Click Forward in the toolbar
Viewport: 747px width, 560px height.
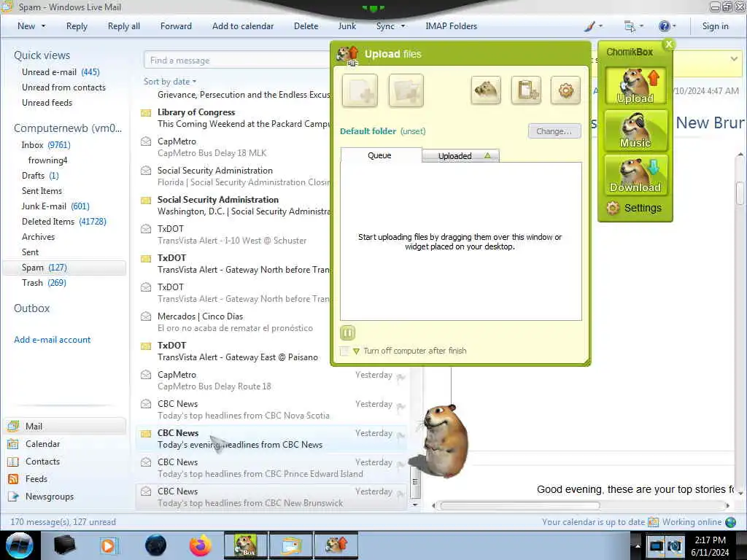pos(176,26)
